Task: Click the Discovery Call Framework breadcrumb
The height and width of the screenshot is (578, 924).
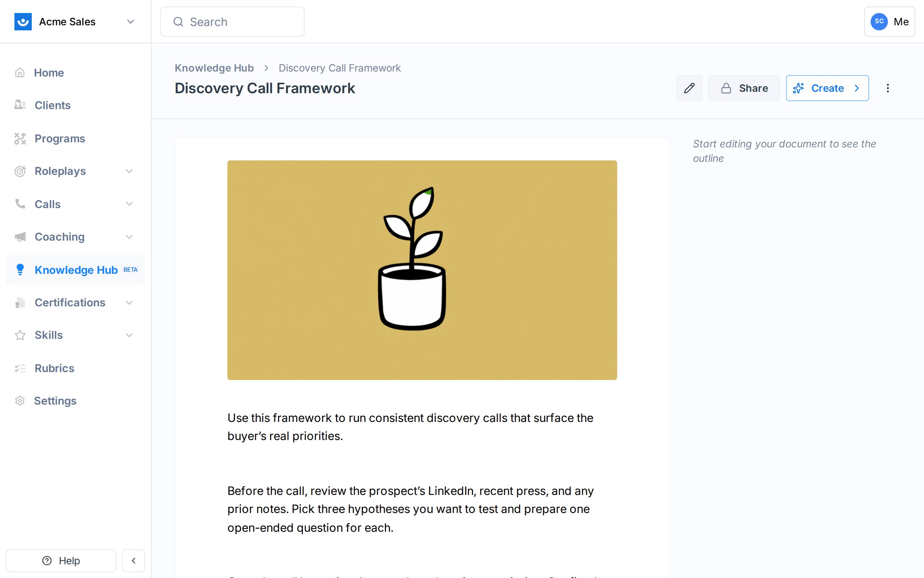Action: (339, 68)
